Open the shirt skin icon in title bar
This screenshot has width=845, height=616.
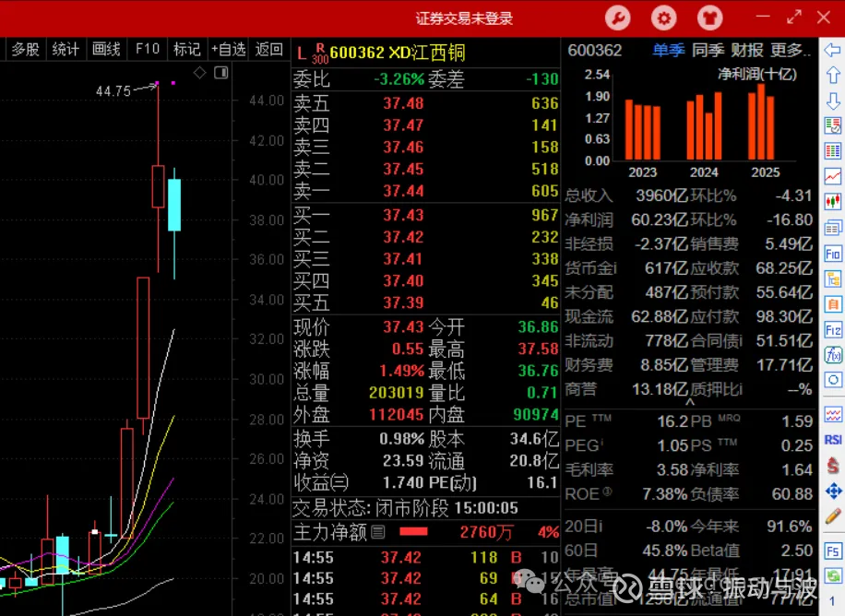tap(709, 18)
